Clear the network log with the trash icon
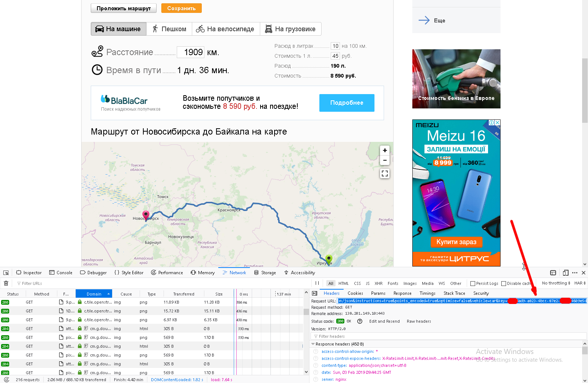The height and width of the screenshot is (383, 588). (6, 283)
